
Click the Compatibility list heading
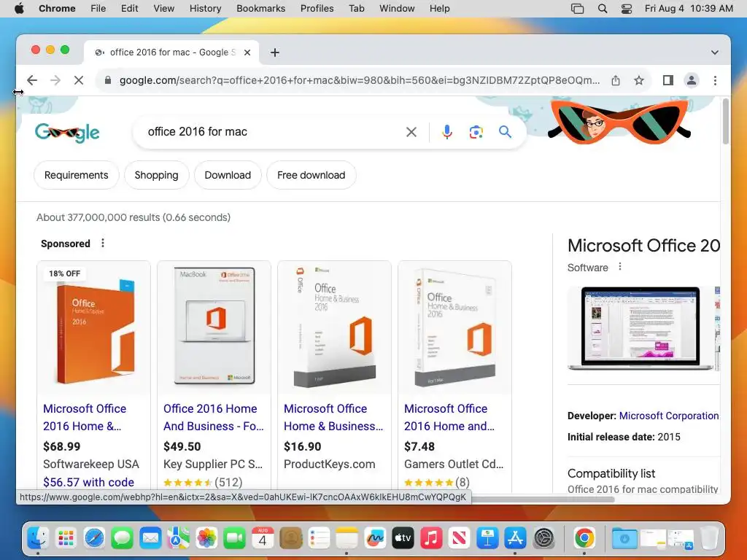pyautogui.click(x=611, y=473)
